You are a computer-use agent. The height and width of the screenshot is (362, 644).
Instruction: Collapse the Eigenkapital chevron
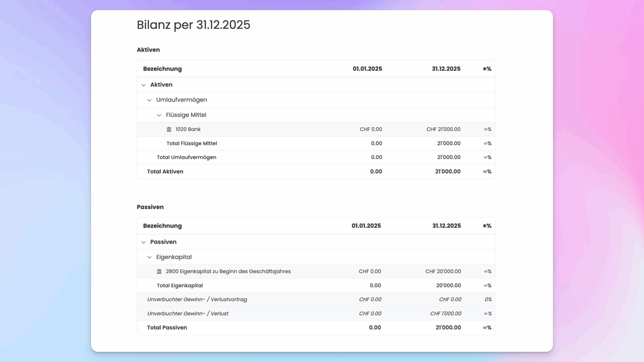(x=149, y=257)
